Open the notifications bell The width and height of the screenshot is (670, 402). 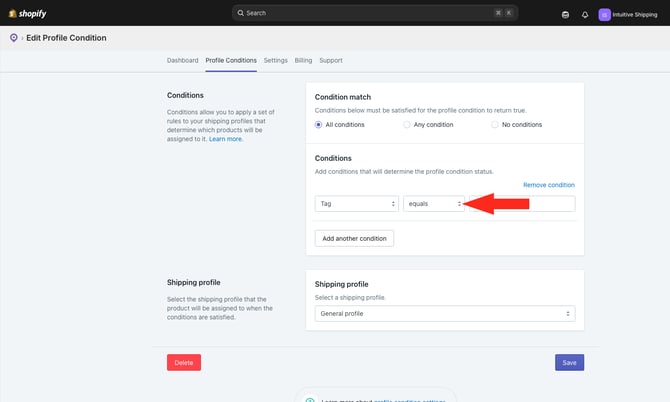(x=585, y=15)
